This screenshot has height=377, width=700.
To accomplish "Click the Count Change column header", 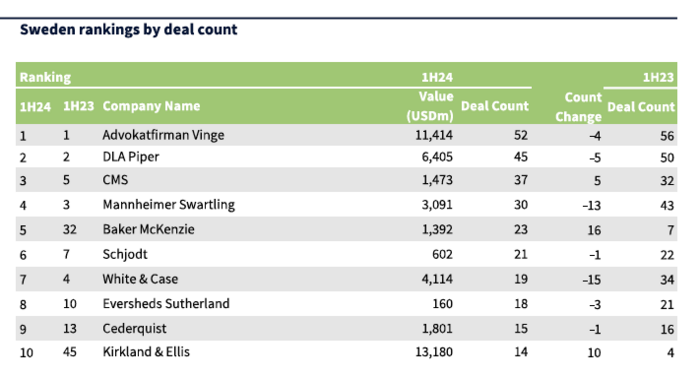I will tap(579, 107).
